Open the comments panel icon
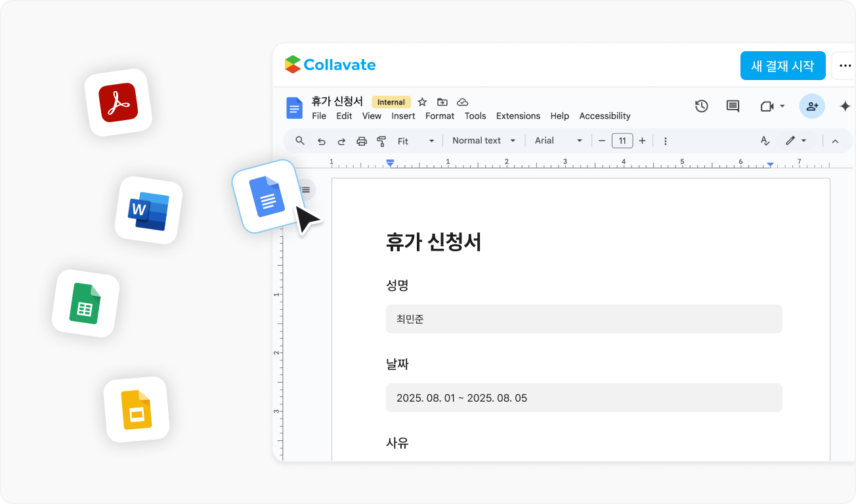This screenshot has height=504, width=856. (x=733, y=106)
